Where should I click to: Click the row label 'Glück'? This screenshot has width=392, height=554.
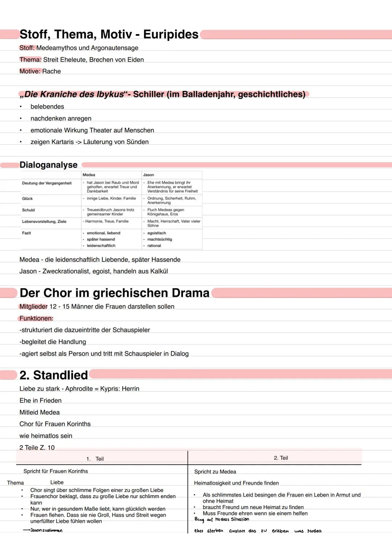(x=27, y=198)
